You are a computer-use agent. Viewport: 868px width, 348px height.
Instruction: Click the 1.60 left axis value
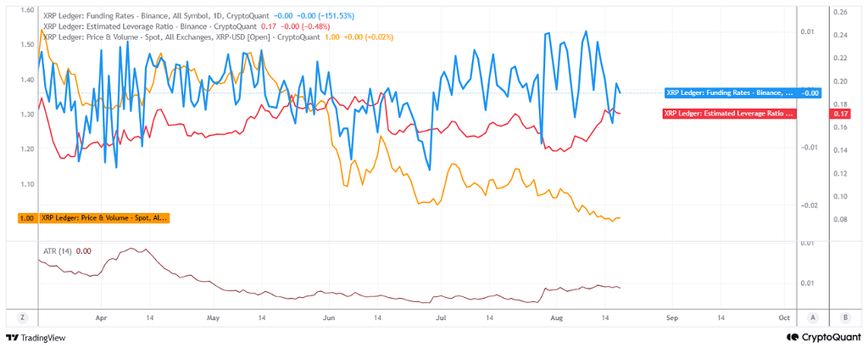26,10
